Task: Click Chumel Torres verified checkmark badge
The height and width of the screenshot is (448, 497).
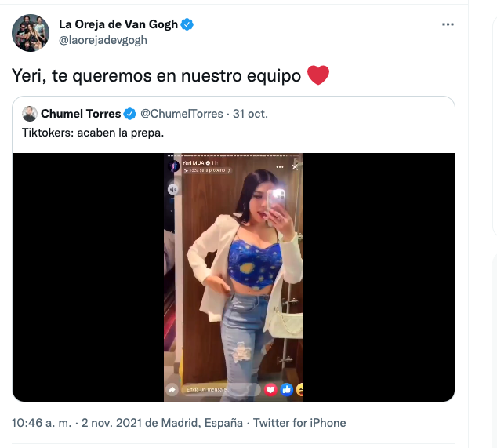Action: click(x=129, y=114)
